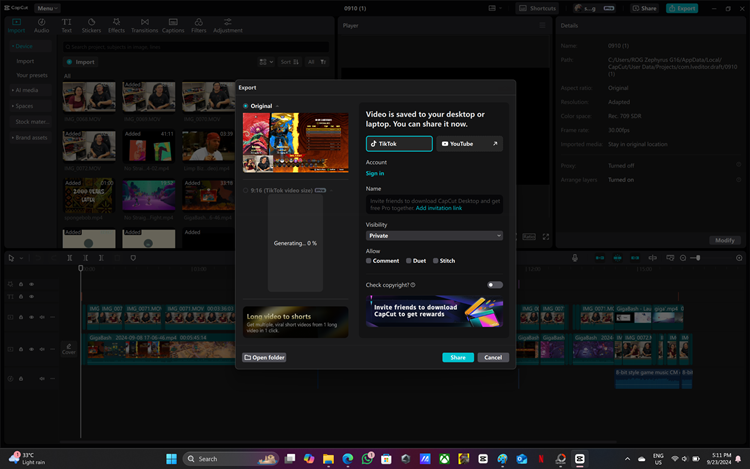
Task: Click the Modify button in Details panel
Action: point(725,240)
